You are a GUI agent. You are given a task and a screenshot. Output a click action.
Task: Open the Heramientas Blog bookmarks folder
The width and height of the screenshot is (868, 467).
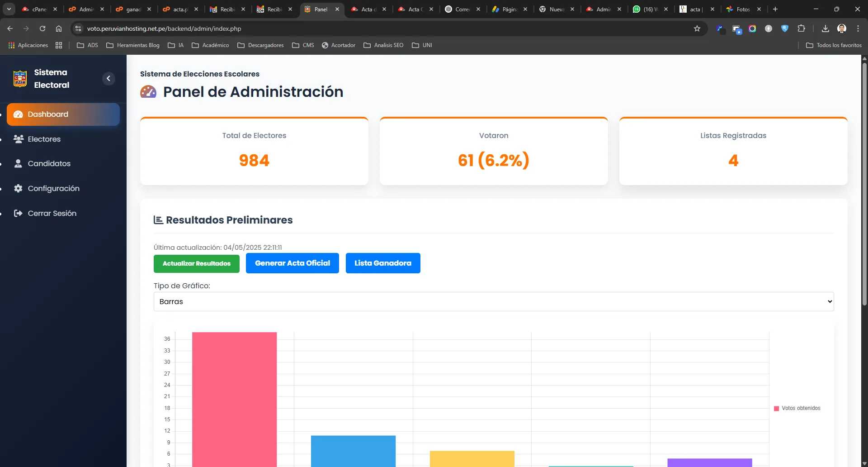133,45
